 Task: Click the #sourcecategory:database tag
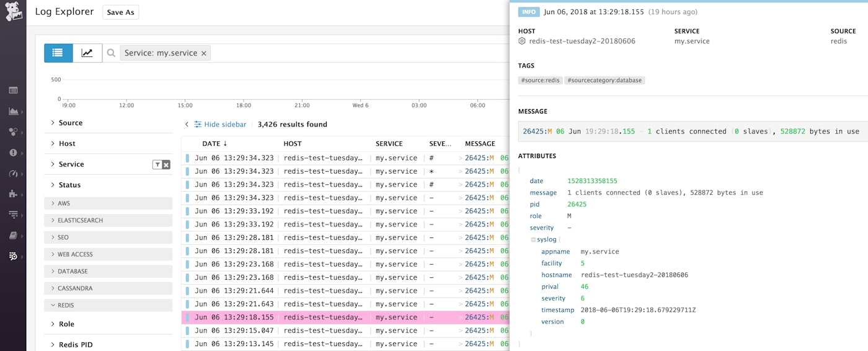[x=604, y=80]
